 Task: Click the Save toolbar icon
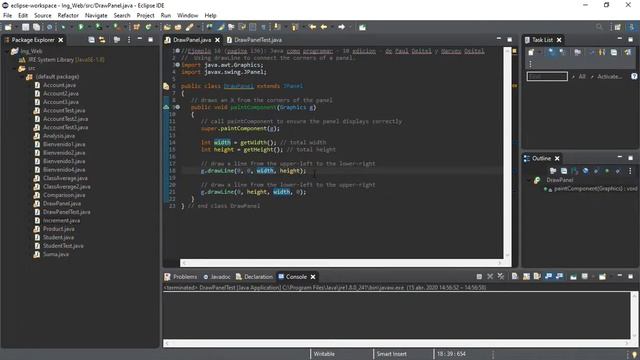pyautogui.click(x=25, y=27)
